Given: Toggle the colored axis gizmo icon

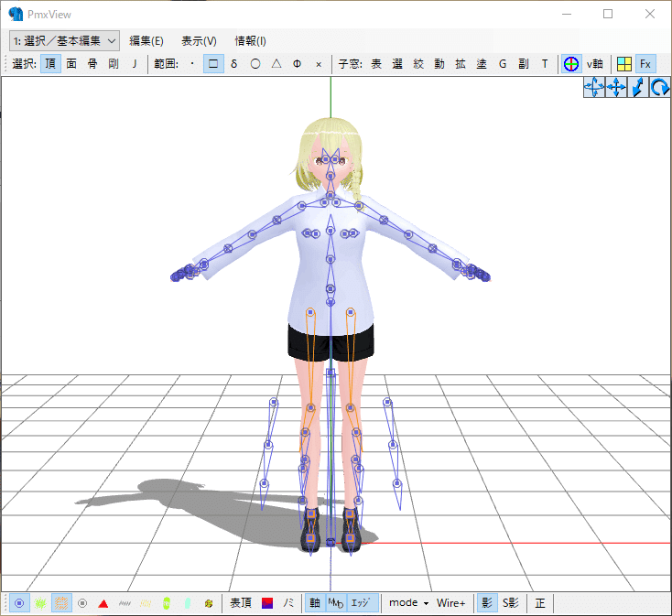Looking at the screenshot, I should (x=571, y=64).
